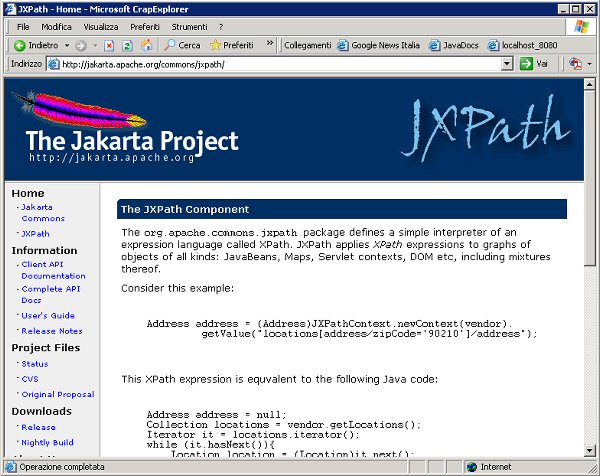Open the Strumenti menu
This screenshot has width=600, height=476.
pyautogui.click(x=189, y=27)
